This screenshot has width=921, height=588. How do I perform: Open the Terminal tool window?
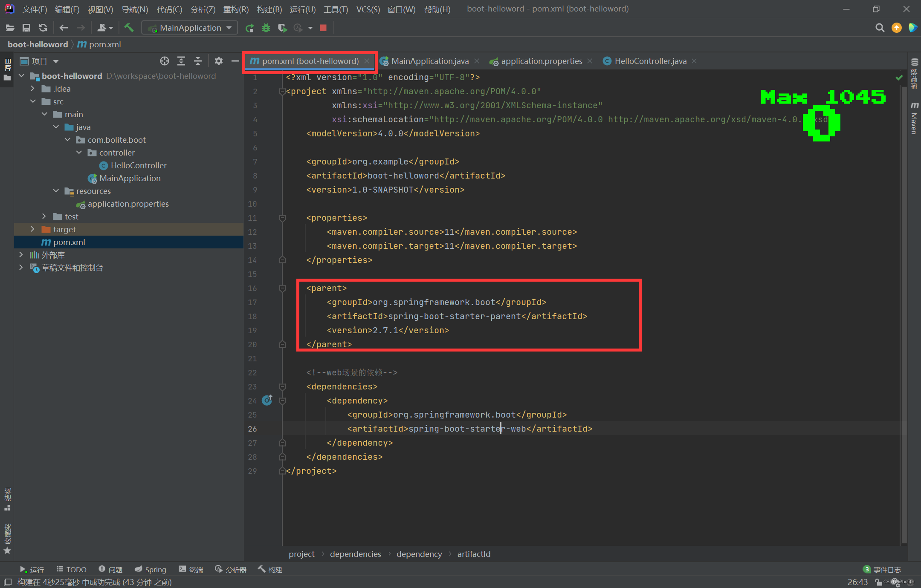click(191, 570)
